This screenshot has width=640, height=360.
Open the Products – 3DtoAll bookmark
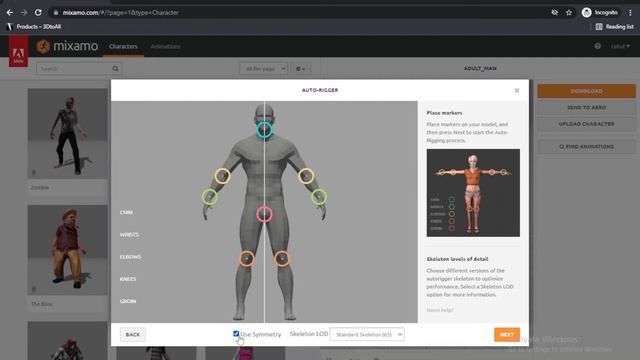click(x=34, y=27)
